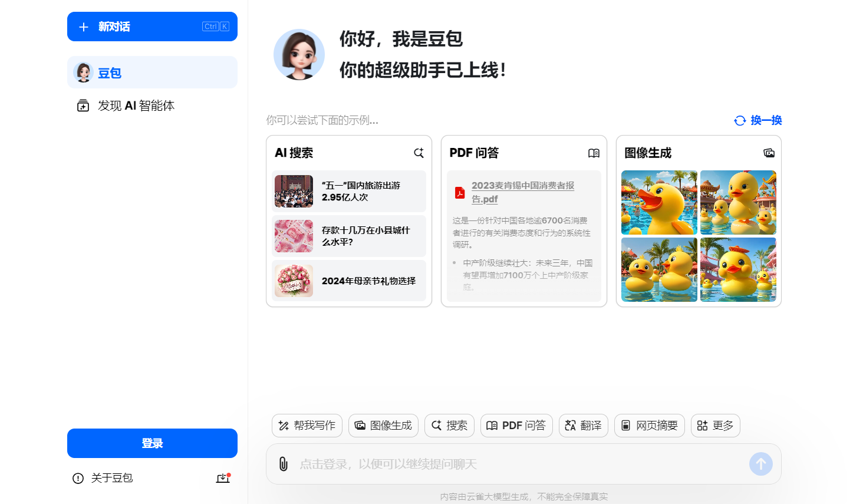Click the book icon on the PDF 问答 card
Viewport: 853px width, 504px height.
click(593, 153)
